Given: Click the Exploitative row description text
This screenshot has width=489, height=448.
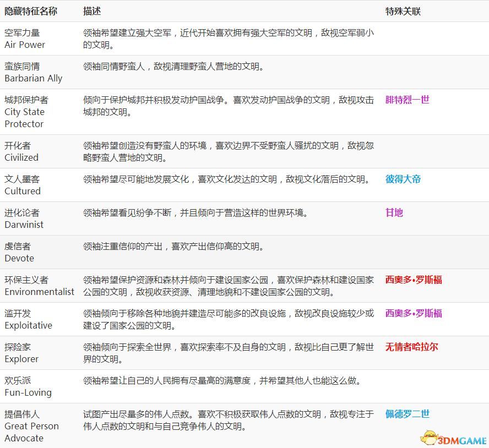Looking at the screenshot, I should click(229, 319).
